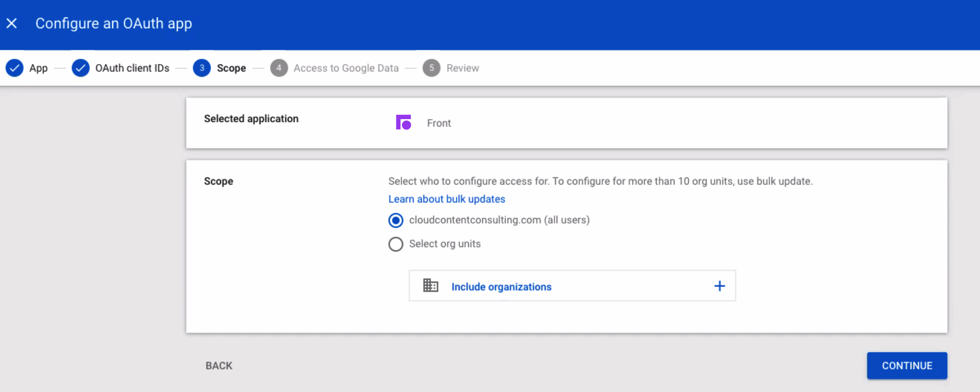The width and height of the screenshot is (980, 392).
Task: Click the Scope section heading
Action: (219, 181)
